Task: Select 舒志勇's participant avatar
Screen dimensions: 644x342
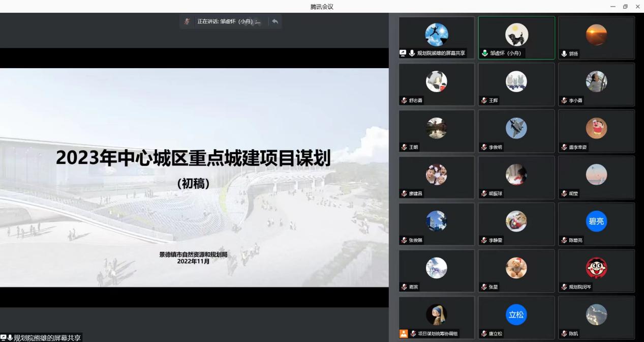Action: (436, 81)
